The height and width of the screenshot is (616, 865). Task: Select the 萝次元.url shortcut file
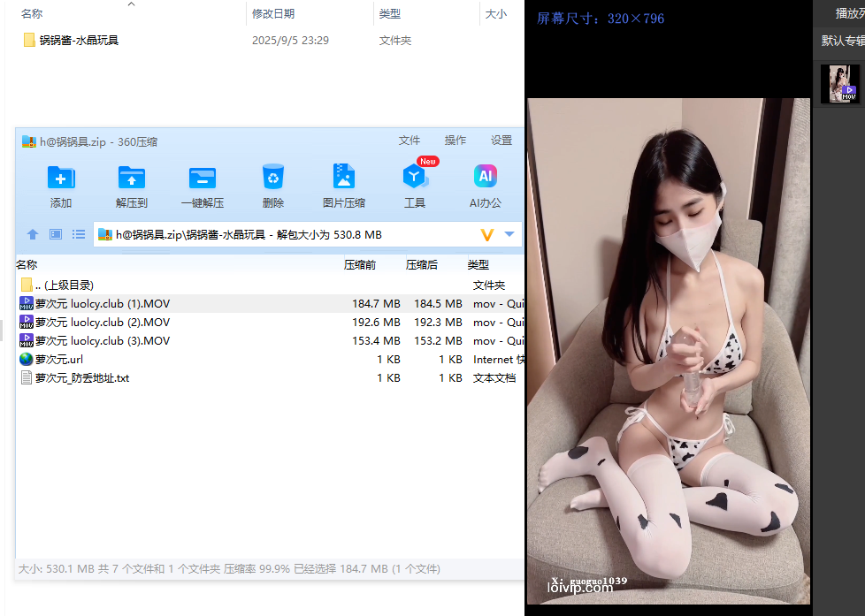point(58,360)
